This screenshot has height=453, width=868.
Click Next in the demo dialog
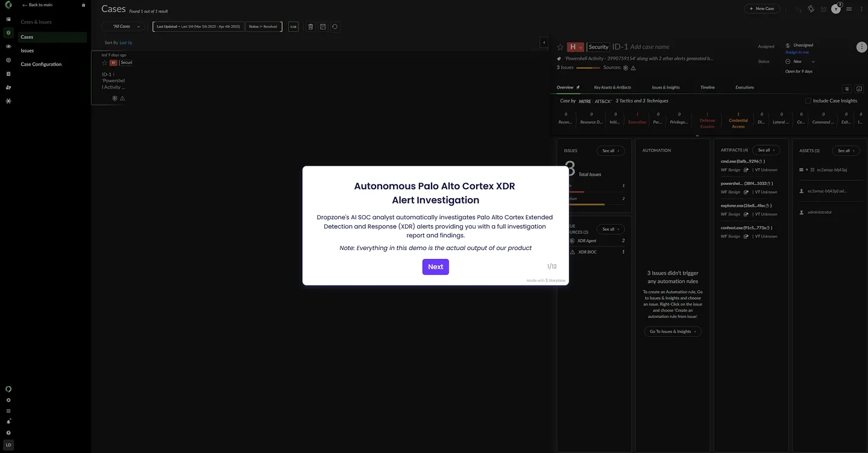(x=435, y=266)
